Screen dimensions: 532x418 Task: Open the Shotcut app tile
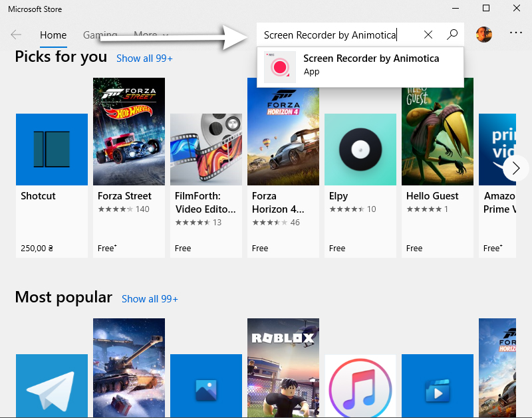click(52, 185)
